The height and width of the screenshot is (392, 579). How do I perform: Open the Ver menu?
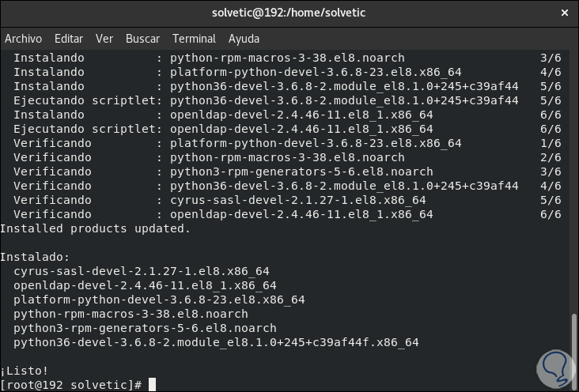pos(104,38)
